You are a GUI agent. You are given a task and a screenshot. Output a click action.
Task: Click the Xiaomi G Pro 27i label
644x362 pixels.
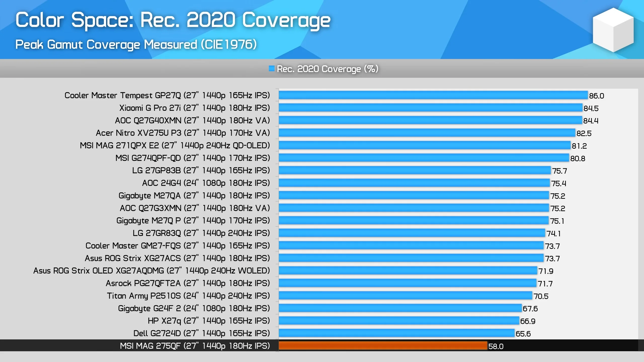[x=194, y=108]
